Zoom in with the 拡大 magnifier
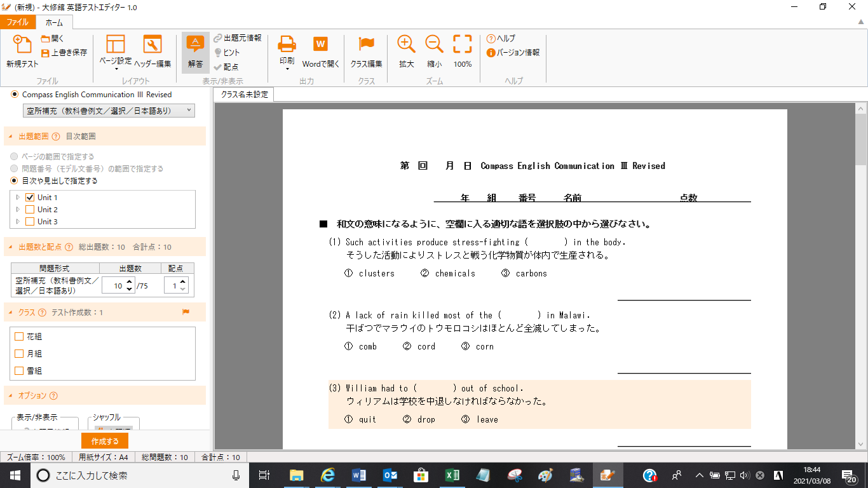Screen dimensions: 868x488 406,44
